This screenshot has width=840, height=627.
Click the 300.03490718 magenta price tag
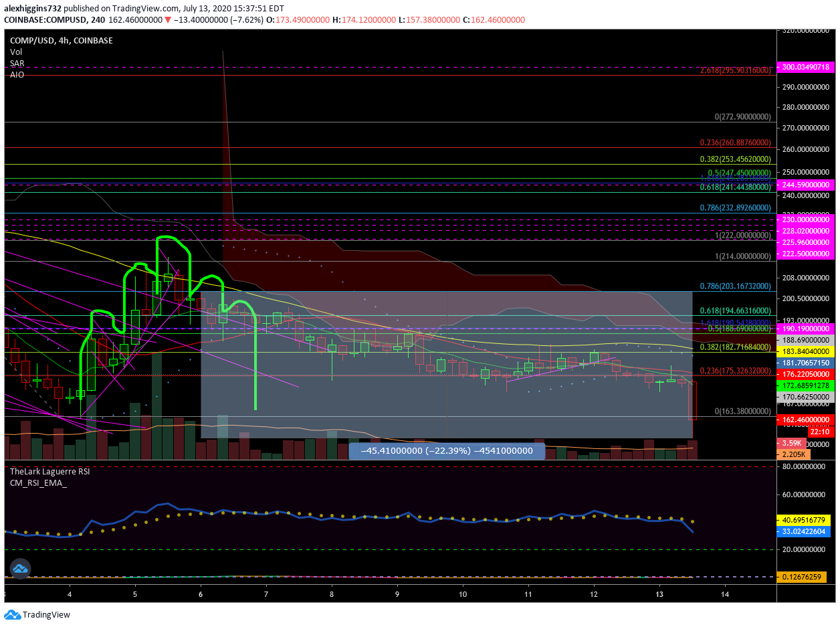pyautogui.click(x=807, y=67)
